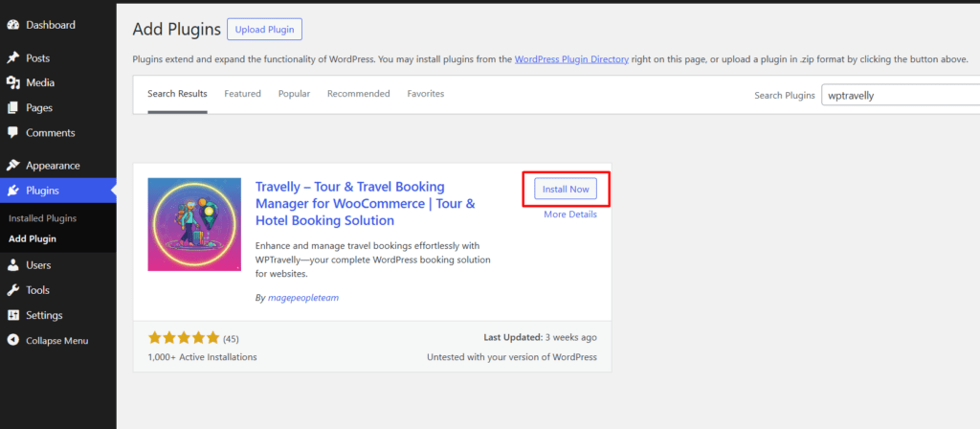Click the Upload Plugin button
Screen dimensions: 980x429
[264, 30]
